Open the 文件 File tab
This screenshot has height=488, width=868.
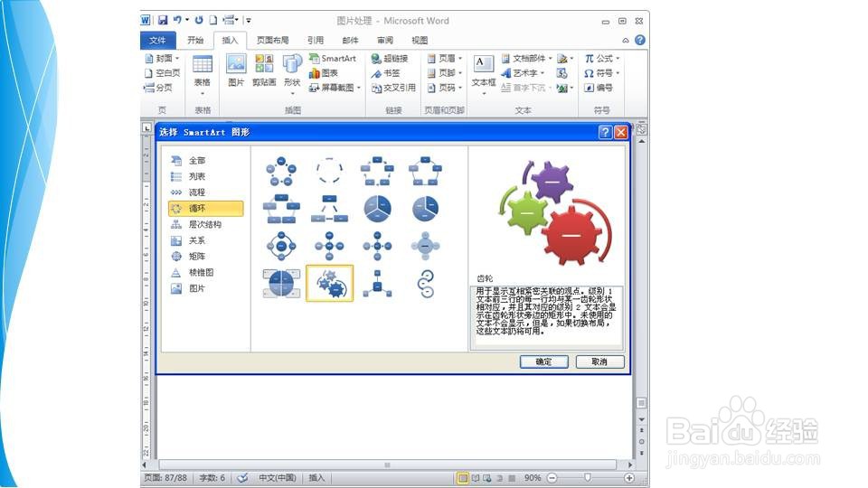coord(157,40)
